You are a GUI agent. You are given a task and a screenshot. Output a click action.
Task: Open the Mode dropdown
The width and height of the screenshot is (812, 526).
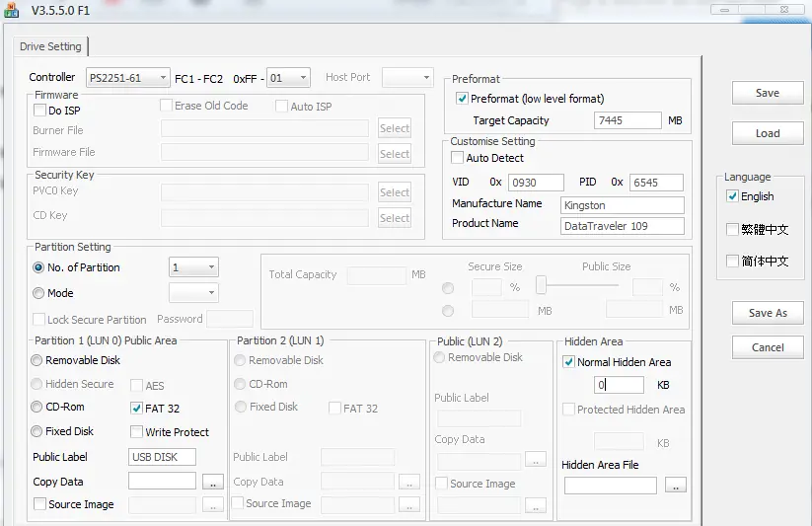[193, 293]
